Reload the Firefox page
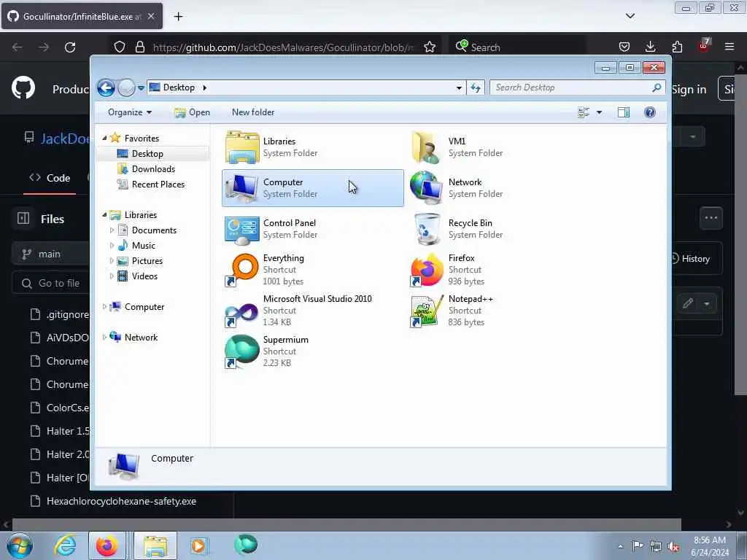Screen dimensions: 747x560 70,47
